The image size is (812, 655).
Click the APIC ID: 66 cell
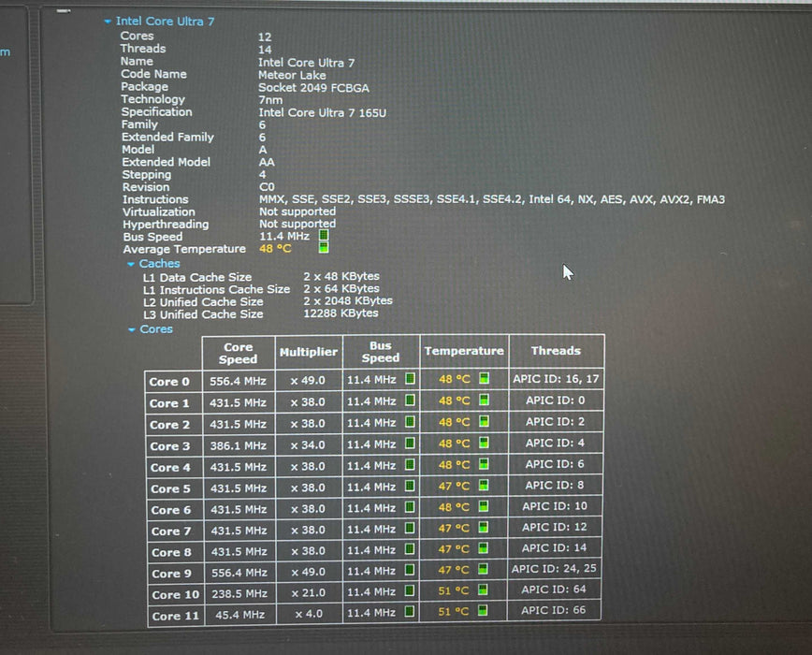(554, 610)
